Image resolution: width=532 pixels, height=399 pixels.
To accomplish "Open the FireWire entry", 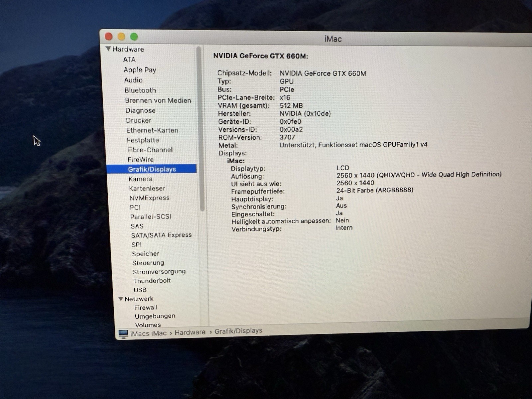I will tap(140, 160).
